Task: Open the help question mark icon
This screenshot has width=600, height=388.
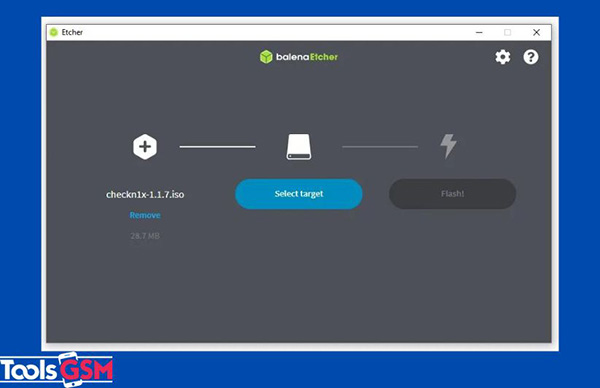Action: pyautogui.click(x=531, y=57)
